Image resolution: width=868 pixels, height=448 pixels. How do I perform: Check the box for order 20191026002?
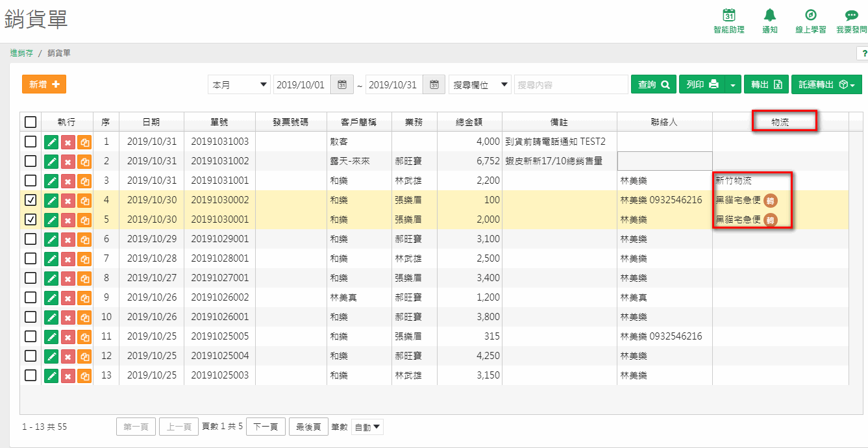[31, 297]
